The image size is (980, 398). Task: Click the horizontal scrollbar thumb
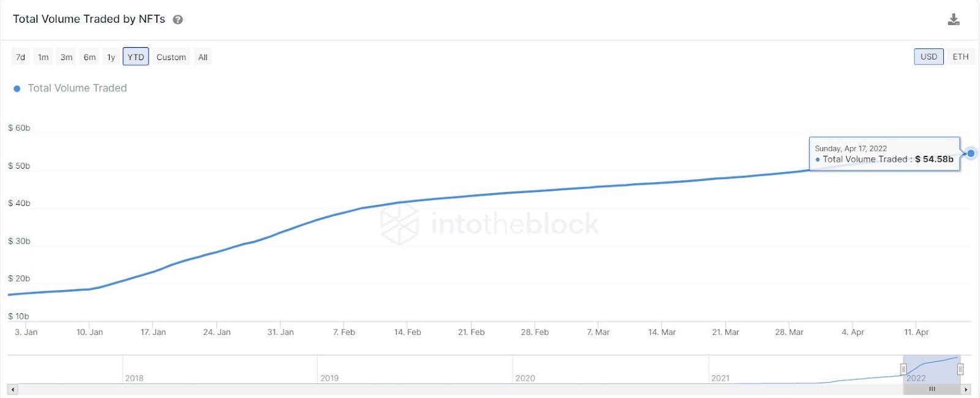tap(932, 389)
